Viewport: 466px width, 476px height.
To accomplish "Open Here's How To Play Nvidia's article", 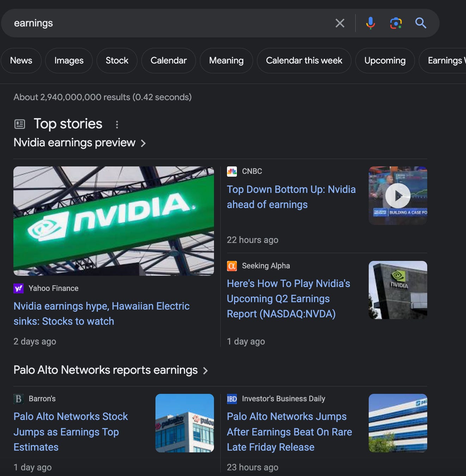I will [288, 299].
